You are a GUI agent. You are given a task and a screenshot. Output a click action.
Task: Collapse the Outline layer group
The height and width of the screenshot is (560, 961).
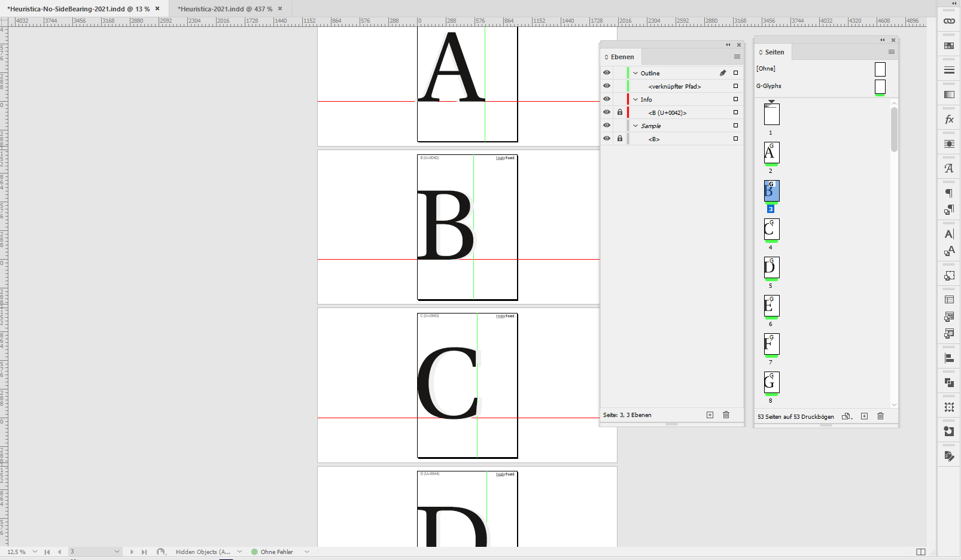click(x=635, y=72)
